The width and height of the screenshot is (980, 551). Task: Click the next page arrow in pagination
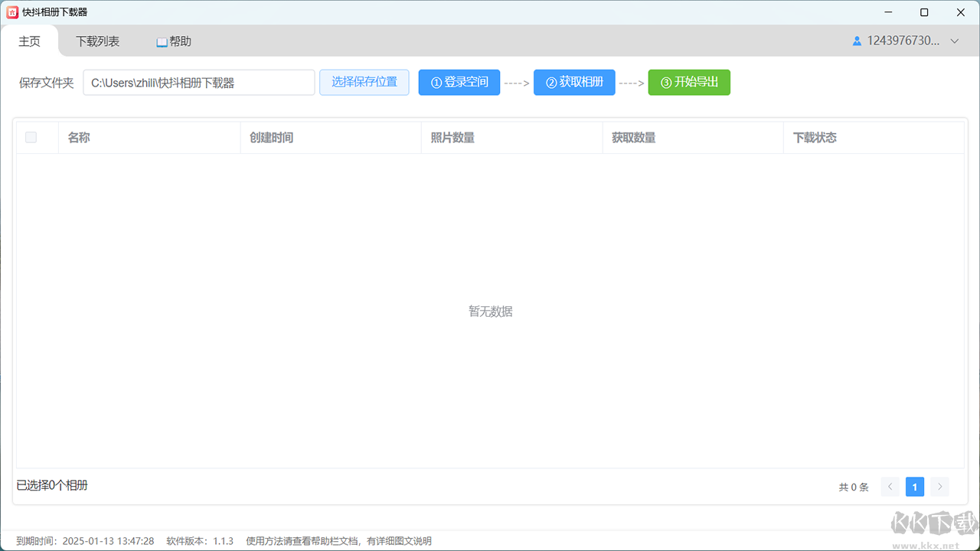[939, 487]
